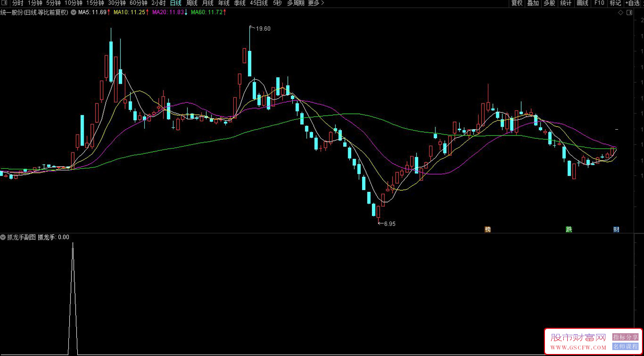Click the 财 event marker

click(x=616, y=229)
